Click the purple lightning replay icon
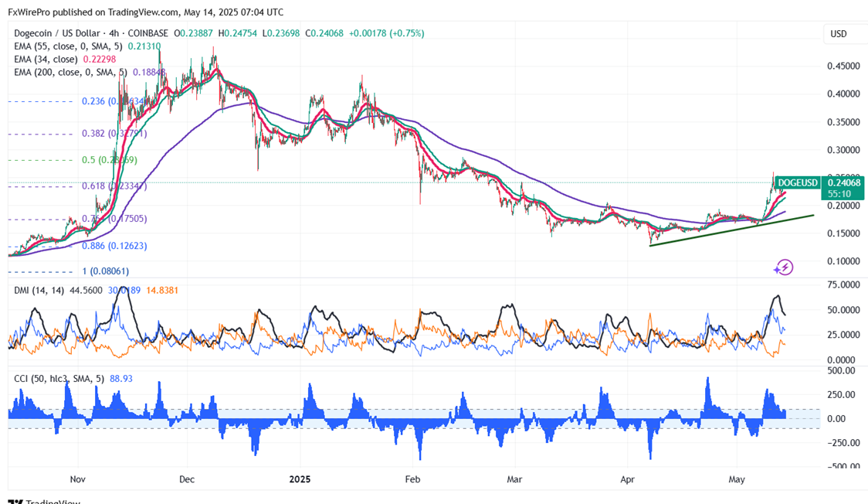The width and height of the screenshot is (868, 504). tap(783, 267)
